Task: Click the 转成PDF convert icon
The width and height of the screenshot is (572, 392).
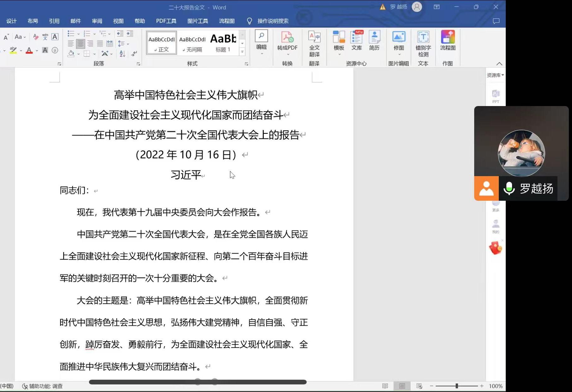Action: [287, 38]
